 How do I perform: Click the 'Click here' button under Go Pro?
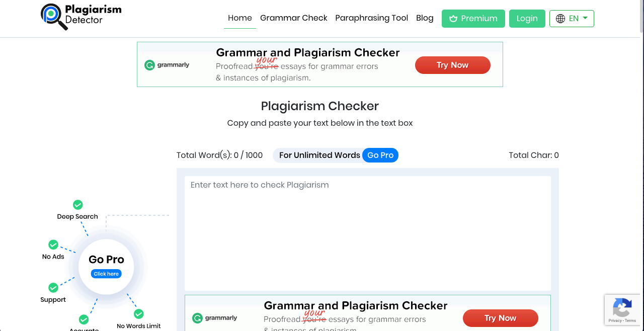(106, 274)
